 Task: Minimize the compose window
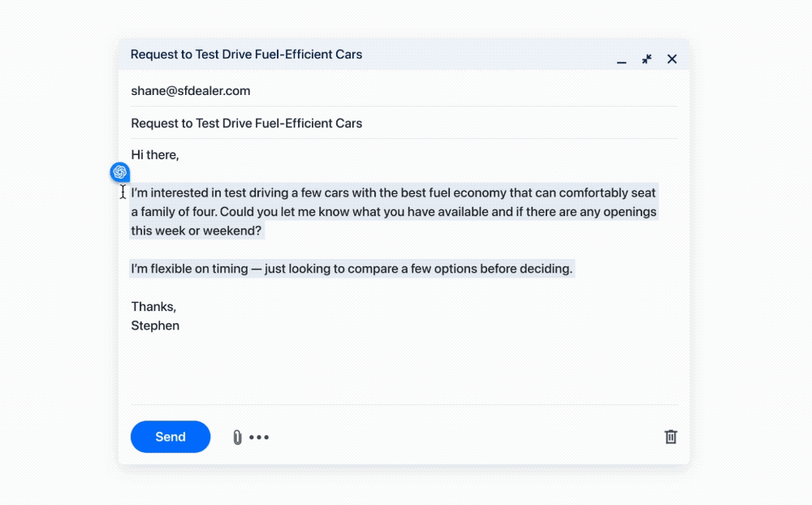click(621, 60)
